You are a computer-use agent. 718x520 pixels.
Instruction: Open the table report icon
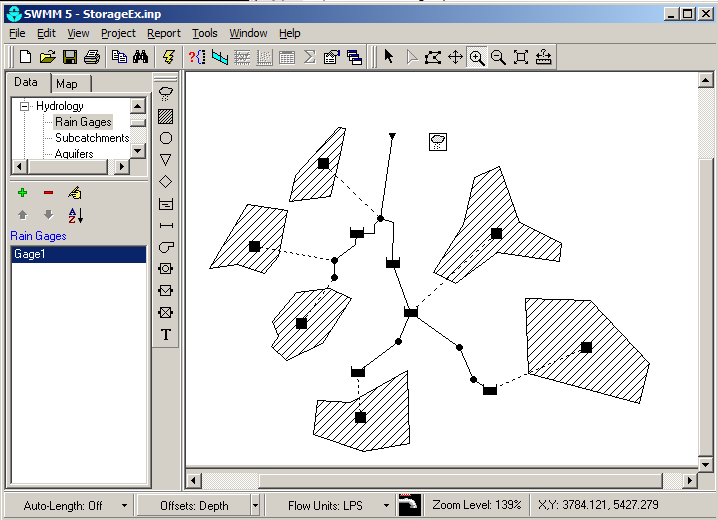[x=287, y=57]
